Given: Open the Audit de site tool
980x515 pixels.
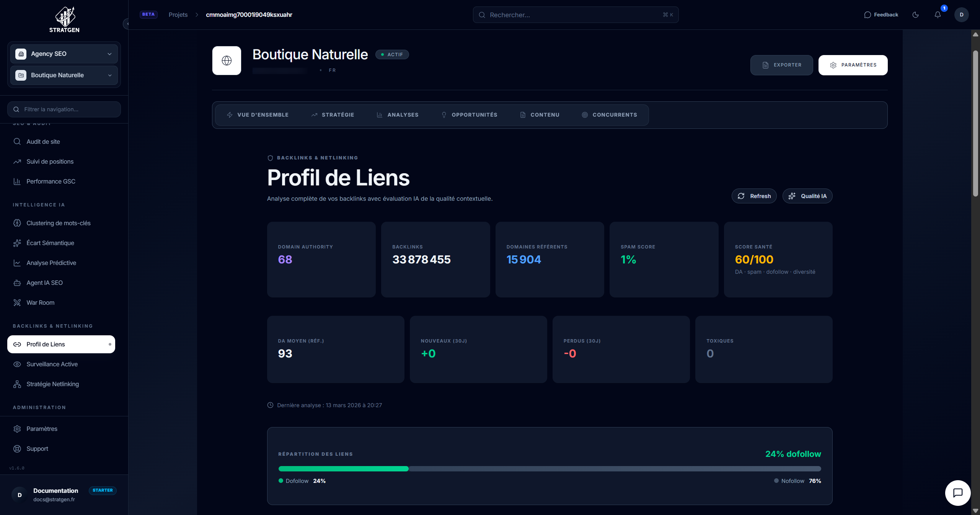Looking at the screenshot, I should tap(43, 141).
